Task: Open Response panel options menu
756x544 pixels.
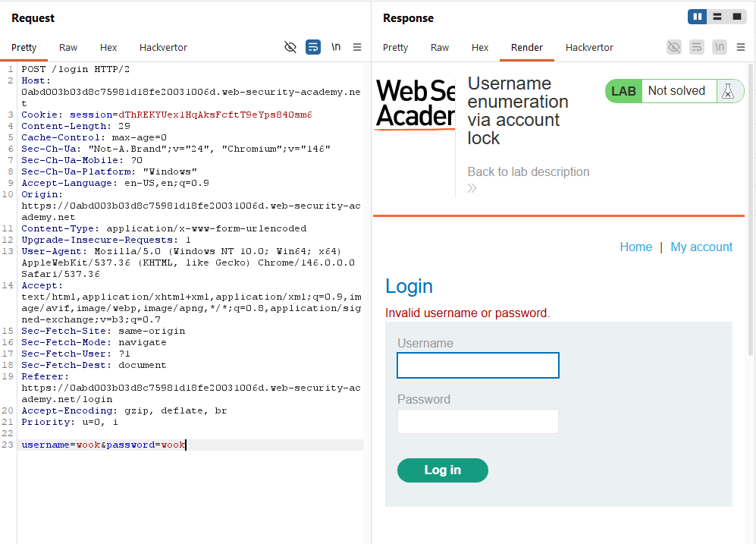Action: click(741, 47)
